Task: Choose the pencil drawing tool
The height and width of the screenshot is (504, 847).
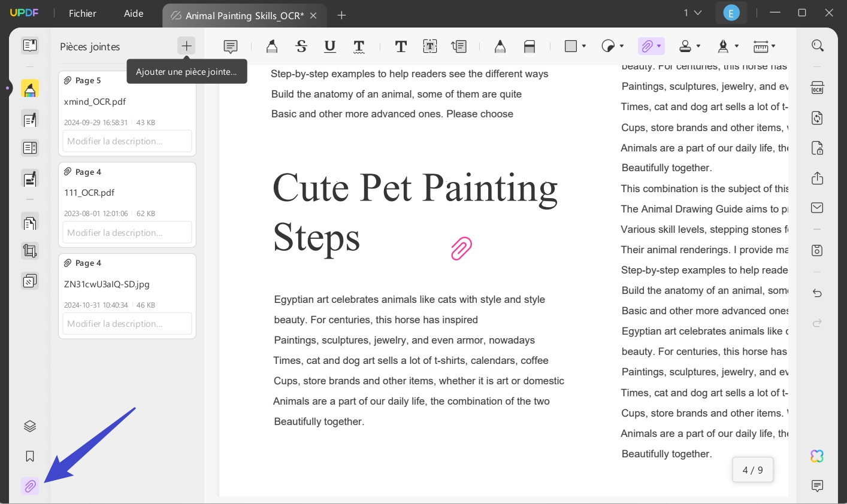Action: (x=500, y=46)
